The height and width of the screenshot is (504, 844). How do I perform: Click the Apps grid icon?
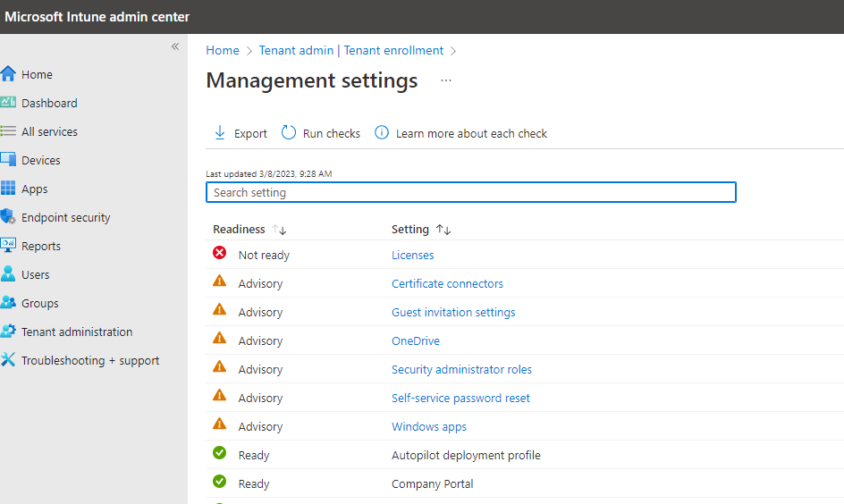8,188
